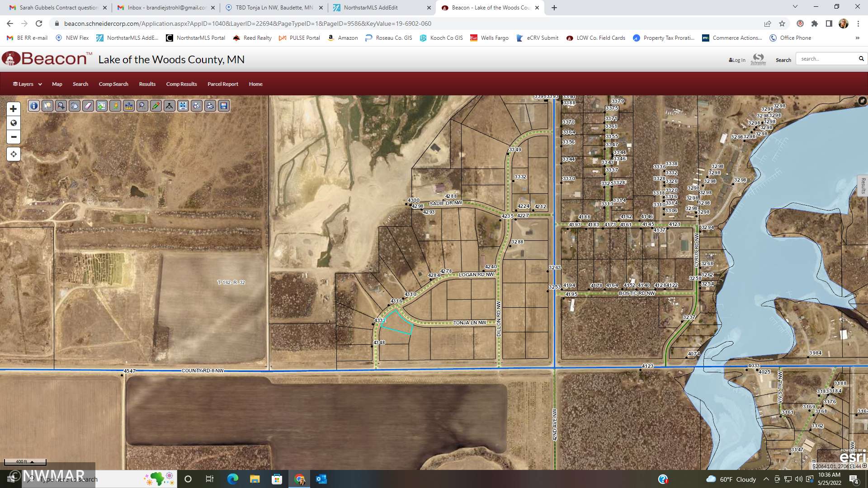Click the zoom to full extent icon
Screen dimensions: 868x488
tap(183, 106)
